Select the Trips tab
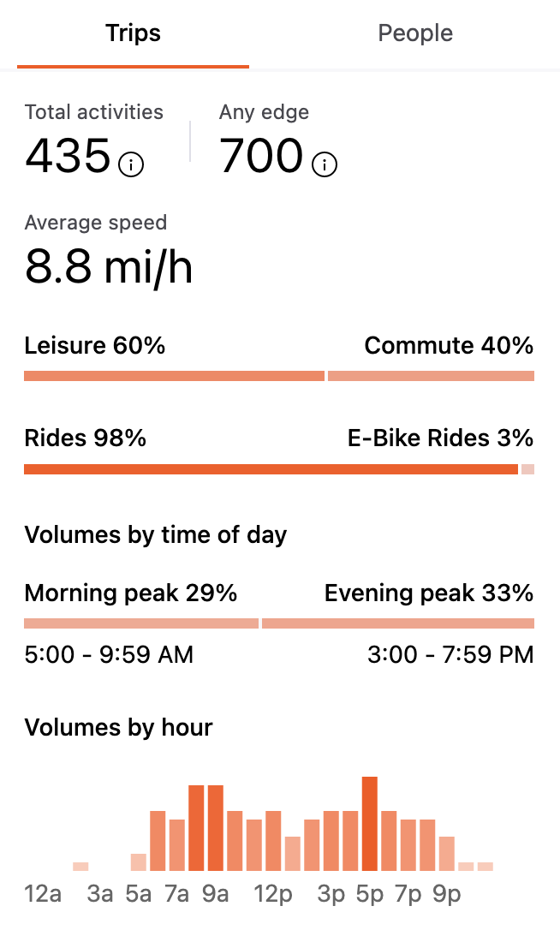Screen dimensions: 560x930 133,33
